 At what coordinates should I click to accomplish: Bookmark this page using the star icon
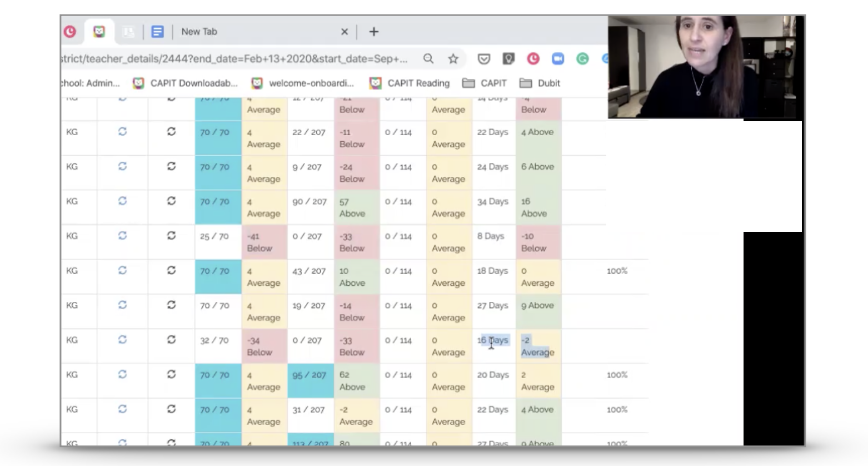pyautogui.click(x=453, y=58)
